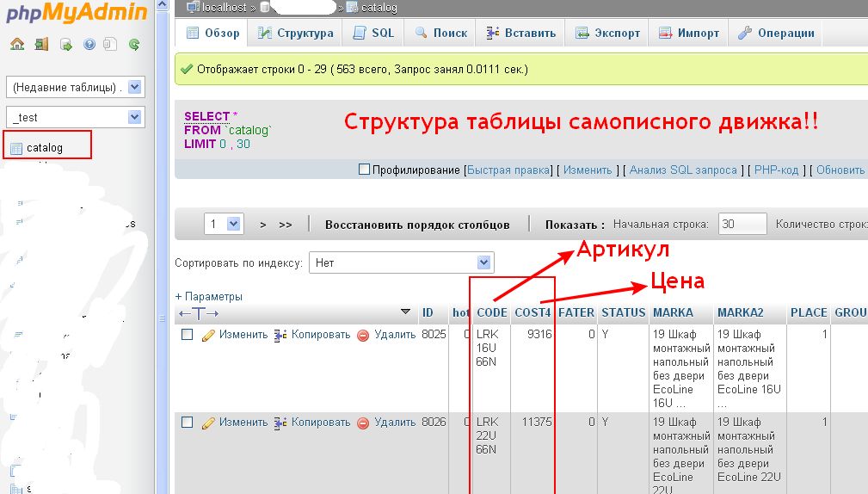The height and width of the screenshot is (494, 868).
Task: Go to phpMyAdmin home icon
Action: [17, 44]
